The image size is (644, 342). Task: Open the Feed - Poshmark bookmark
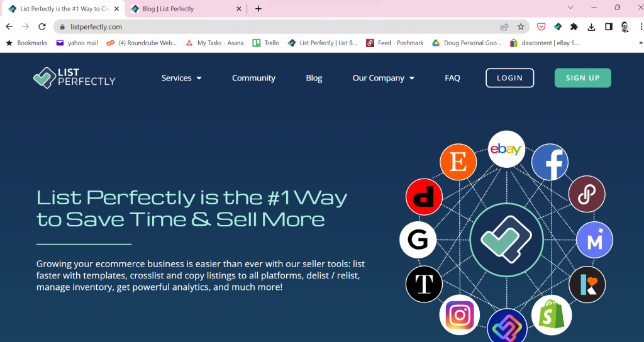[x=395, y=43]
